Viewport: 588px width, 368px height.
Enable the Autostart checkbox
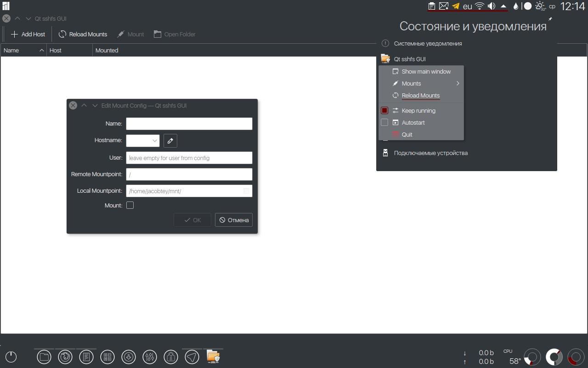coord(384,122)
